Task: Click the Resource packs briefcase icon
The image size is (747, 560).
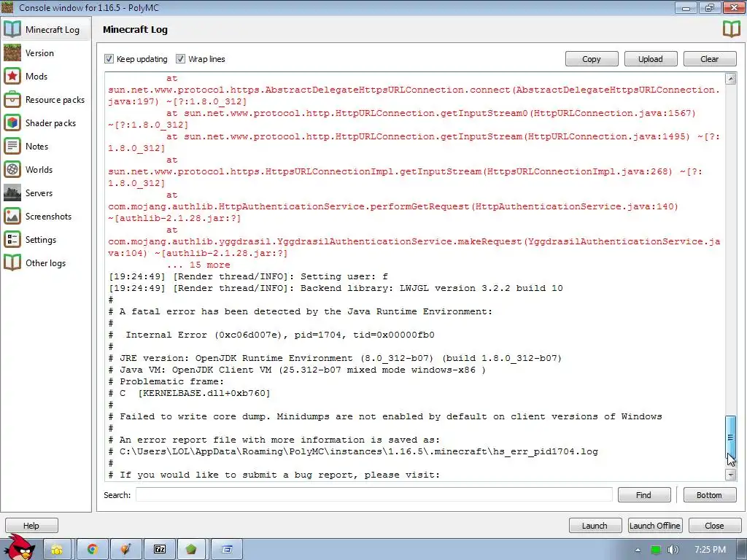Action: click(x=12, y=99)
